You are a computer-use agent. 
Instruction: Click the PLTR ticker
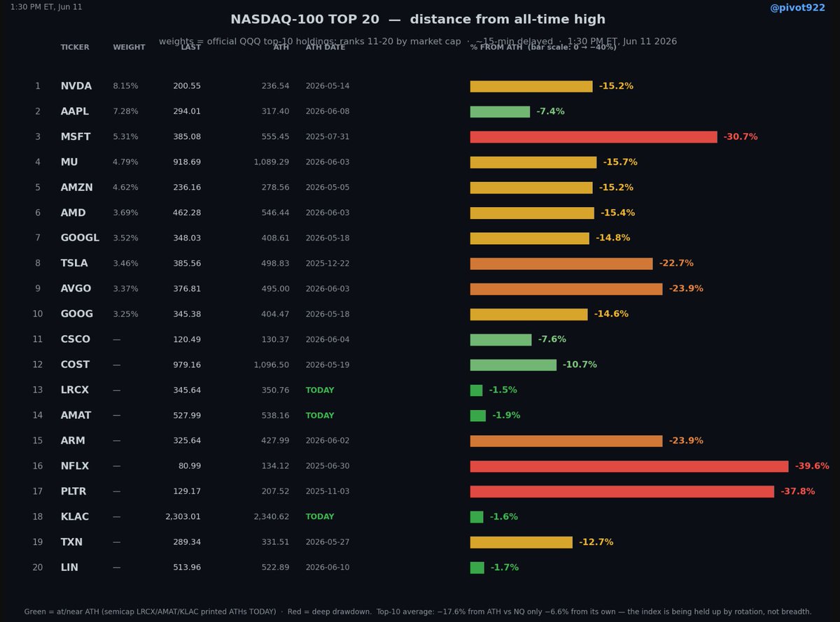pyautogui.click(x=73, y=491)
